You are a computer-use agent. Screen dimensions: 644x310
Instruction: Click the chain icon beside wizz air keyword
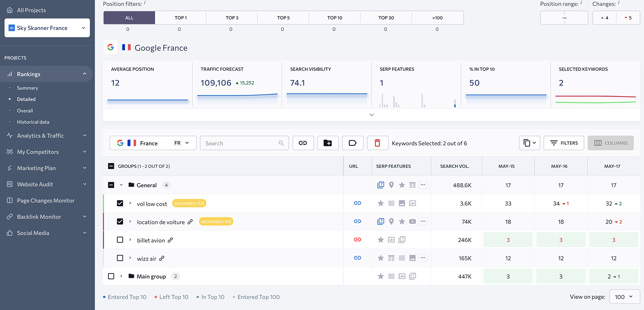click(162, 258)
